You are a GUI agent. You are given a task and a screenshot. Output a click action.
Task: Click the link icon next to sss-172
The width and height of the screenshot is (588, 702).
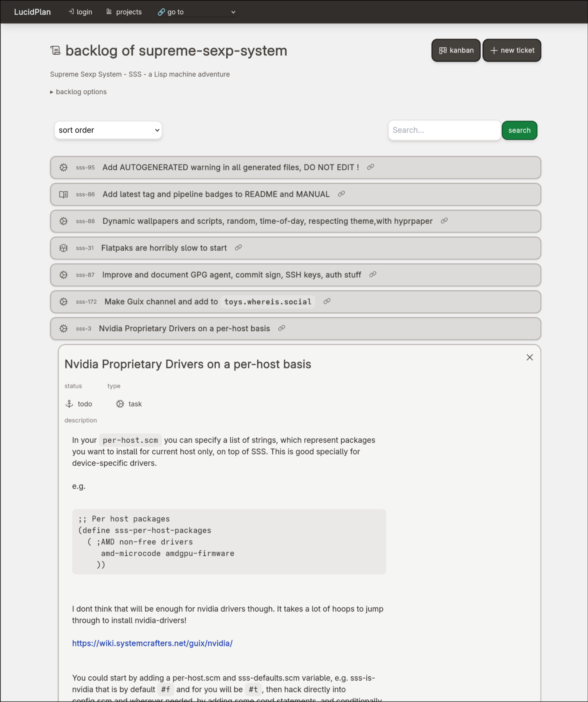[327, 302]
